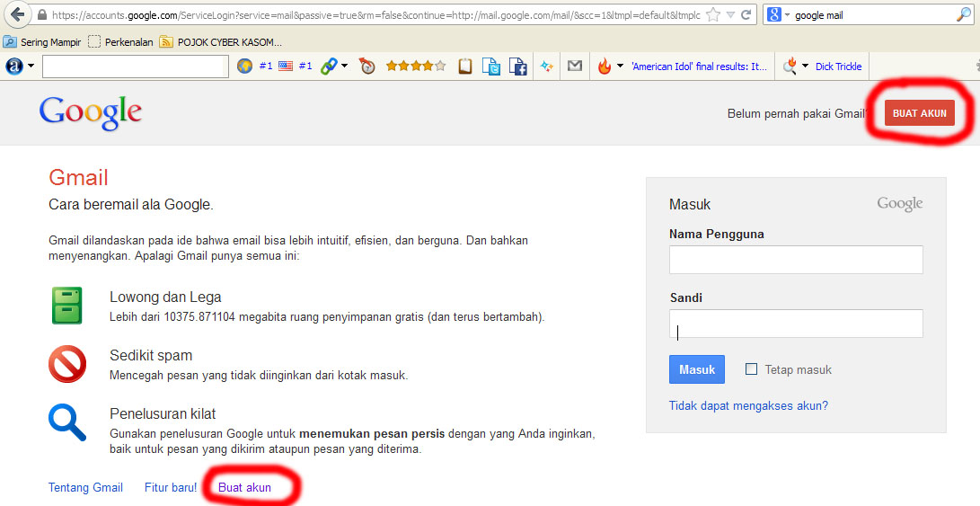Screen dimensions: 980x506
Task: Open the Tentang Gmail link
Action: pos(85,487)
